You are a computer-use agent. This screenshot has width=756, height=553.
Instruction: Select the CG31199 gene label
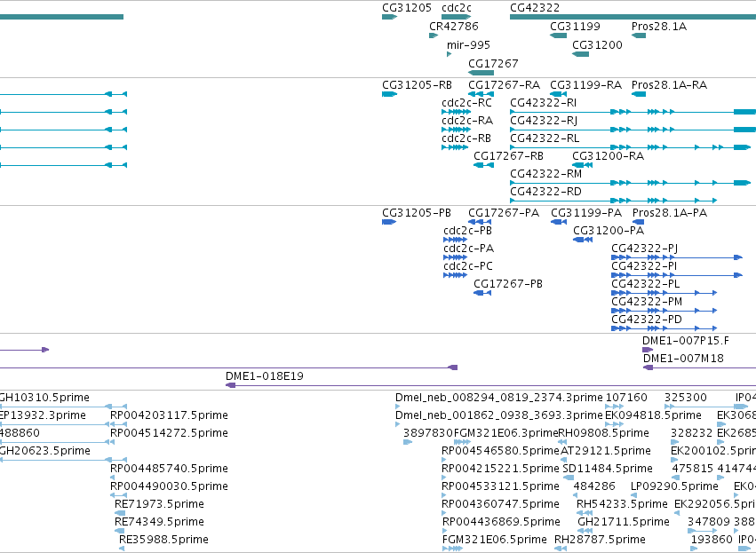(x=575, y=26)
